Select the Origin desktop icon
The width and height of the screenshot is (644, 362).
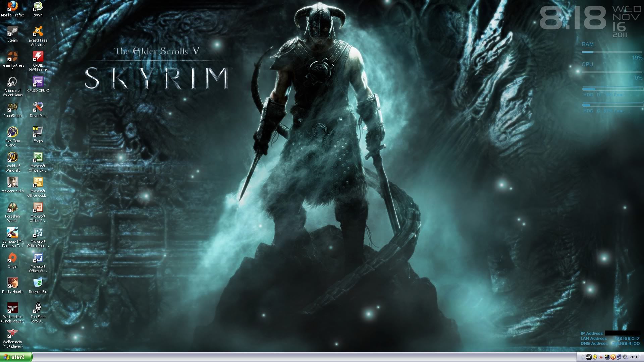[12, 260]
